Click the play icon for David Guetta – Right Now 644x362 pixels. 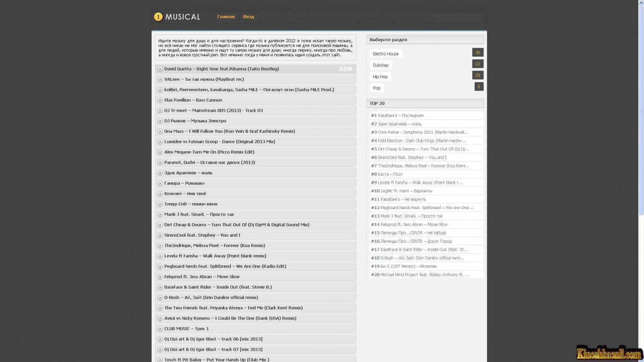coord(160,69)
